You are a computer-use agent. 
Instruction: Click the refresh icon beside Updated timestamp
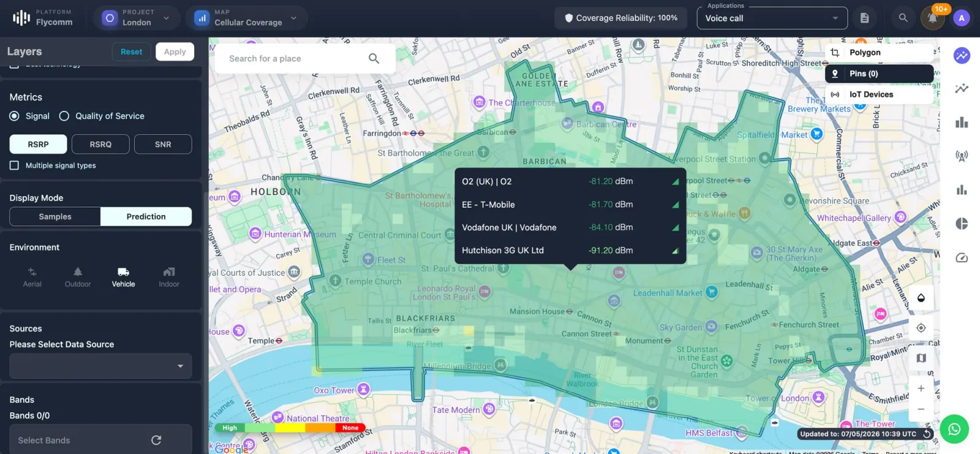click(927, 434)
